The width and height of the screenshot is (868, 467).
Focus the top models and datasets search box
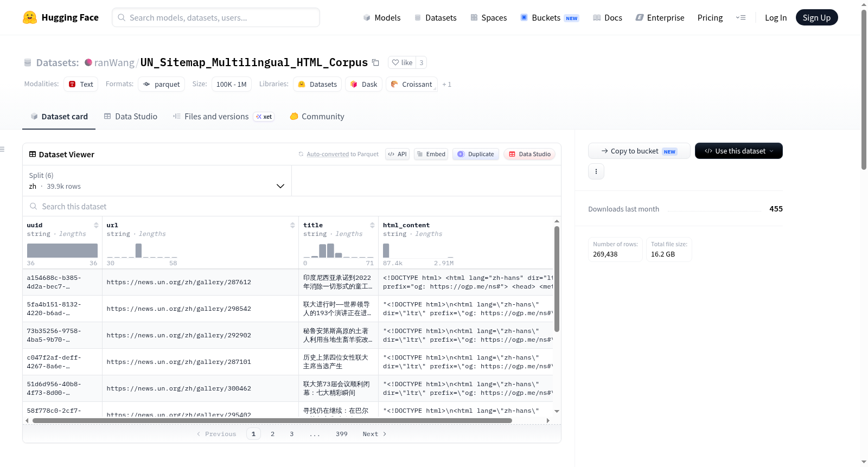click(x=216, y=17)
